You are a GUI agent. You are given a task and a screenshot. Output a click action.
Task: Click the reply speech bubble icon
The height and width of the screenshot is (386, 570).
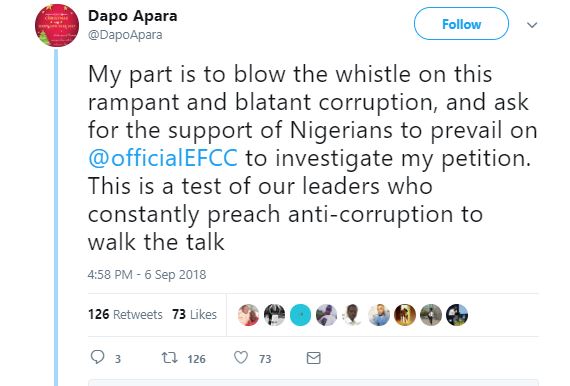(97, 357)
